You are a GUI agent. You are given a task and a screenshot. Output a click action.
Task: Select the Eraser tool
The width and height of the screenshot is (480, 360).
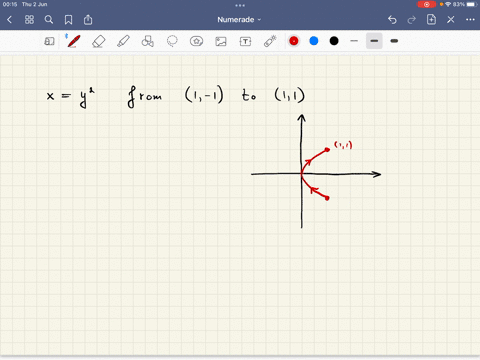click(x=98, y=42)
